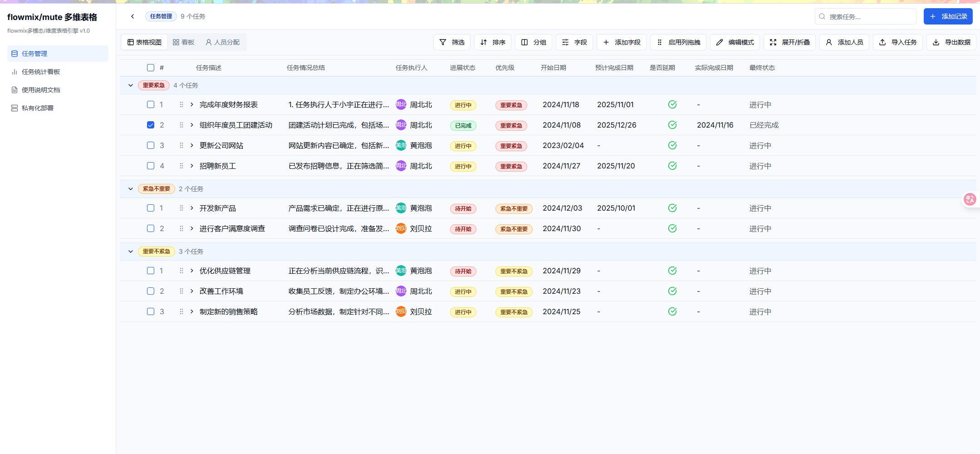
Task: Switch to 看板 view tab
Action: [183, 42]
